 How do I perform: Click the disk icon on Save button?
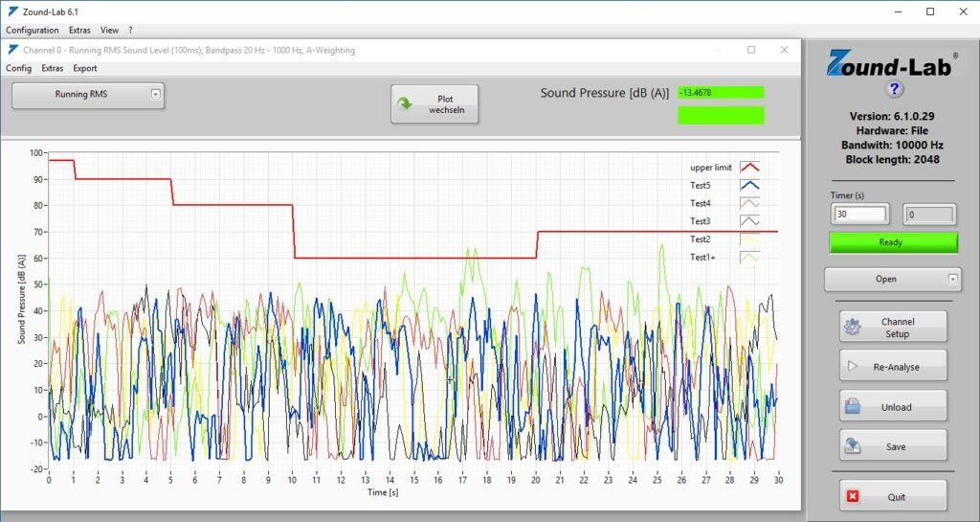click(x=852, y=446)
